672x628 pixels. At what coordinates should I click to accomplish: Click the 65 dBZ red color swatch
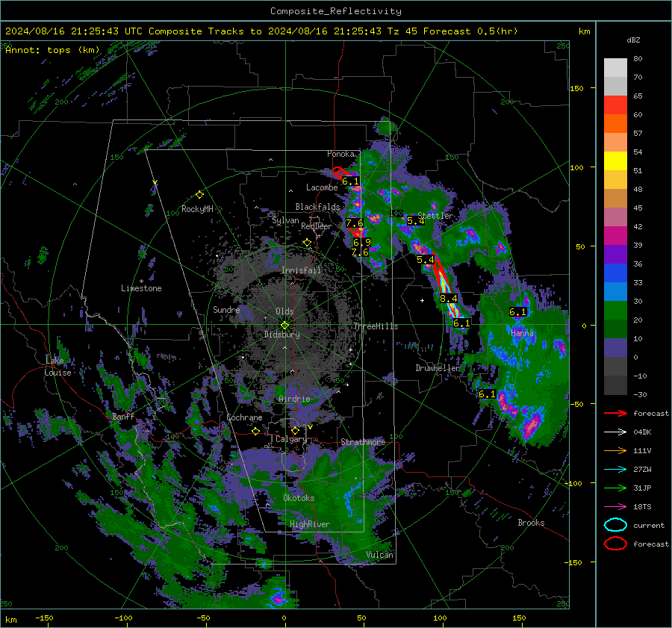615,105
